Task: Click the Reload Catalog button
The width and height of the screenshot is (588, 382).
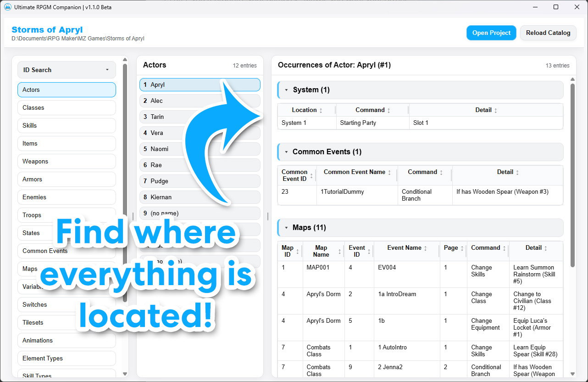Action: (x=548, y=33)
